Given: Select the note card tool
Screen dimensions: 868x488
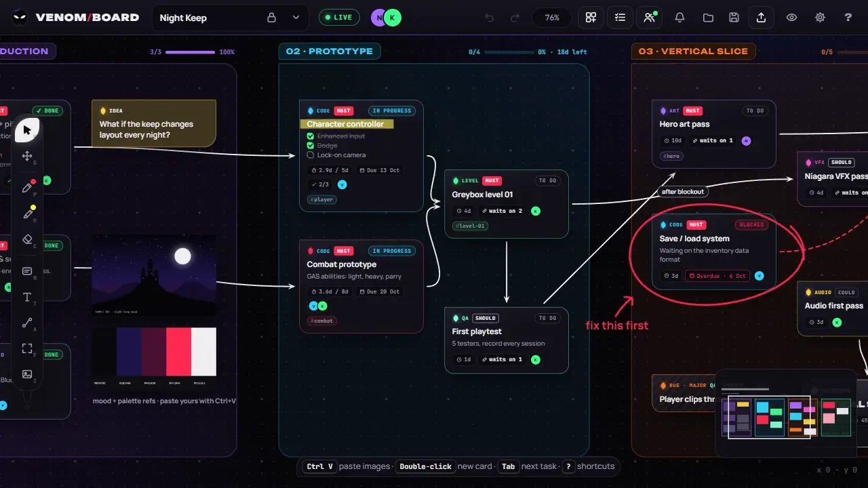Looking at the screenshot, I should coord(27,271).
